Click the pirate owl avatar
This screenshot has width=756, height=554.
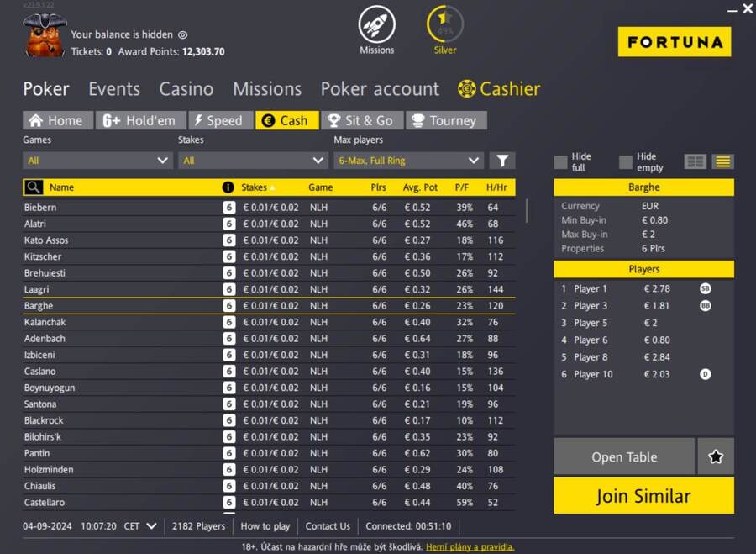coord(44,35)
